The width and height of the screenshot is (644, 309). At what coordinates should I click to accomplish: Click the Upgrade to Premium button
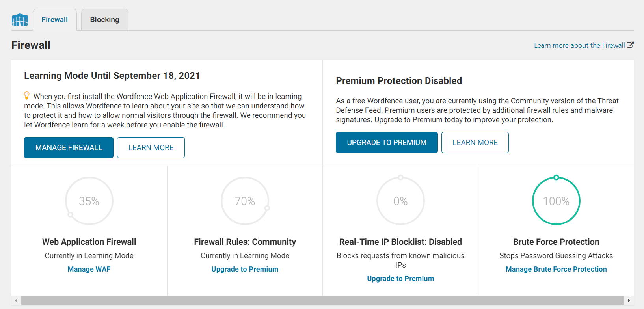(x=387, y=142)
